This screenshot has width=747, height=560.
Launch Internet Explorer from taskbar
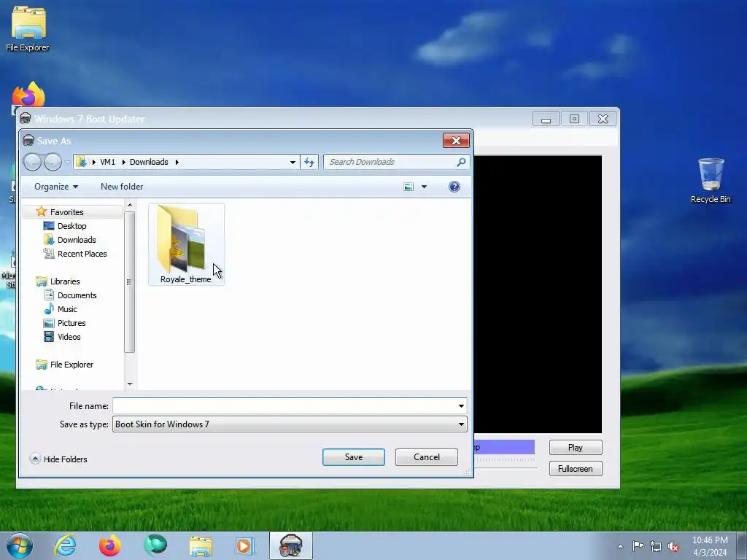pos(65,545)
